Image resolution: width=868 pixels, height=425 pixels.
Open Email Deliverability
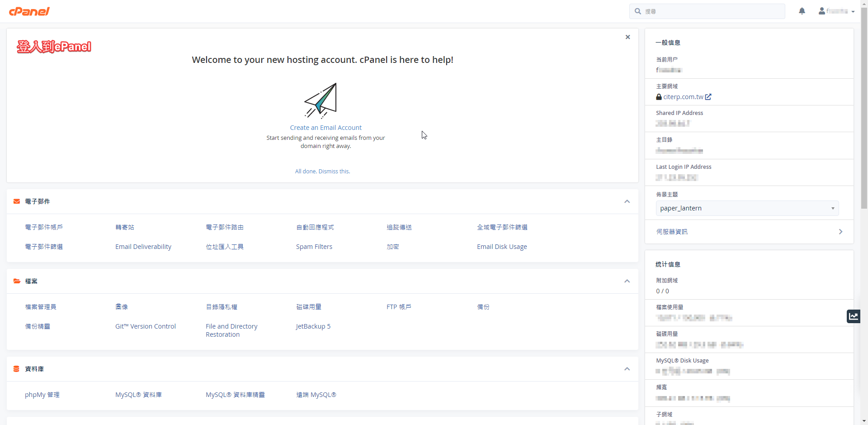[x=143, y=247]
